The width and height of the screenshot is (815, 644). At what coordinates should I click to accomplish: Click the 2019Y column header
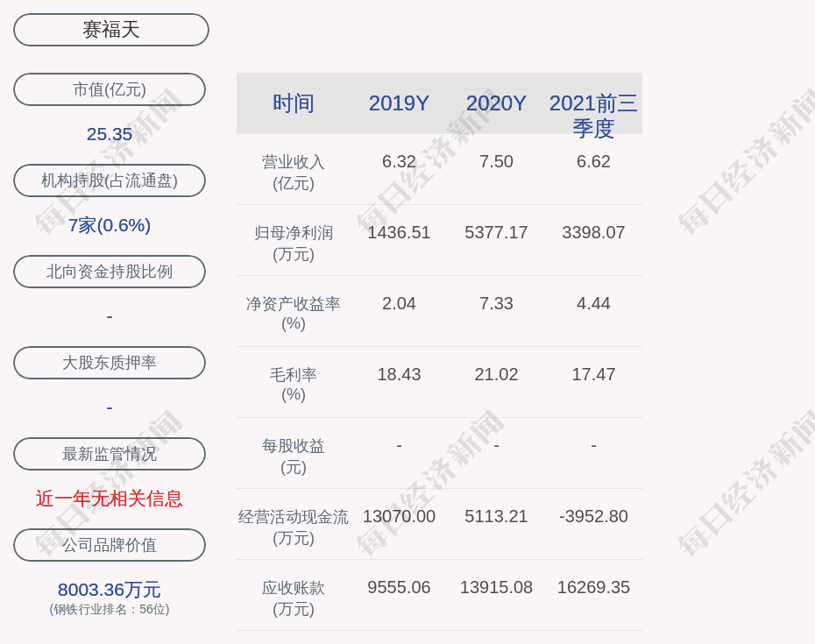pos(400,103)
